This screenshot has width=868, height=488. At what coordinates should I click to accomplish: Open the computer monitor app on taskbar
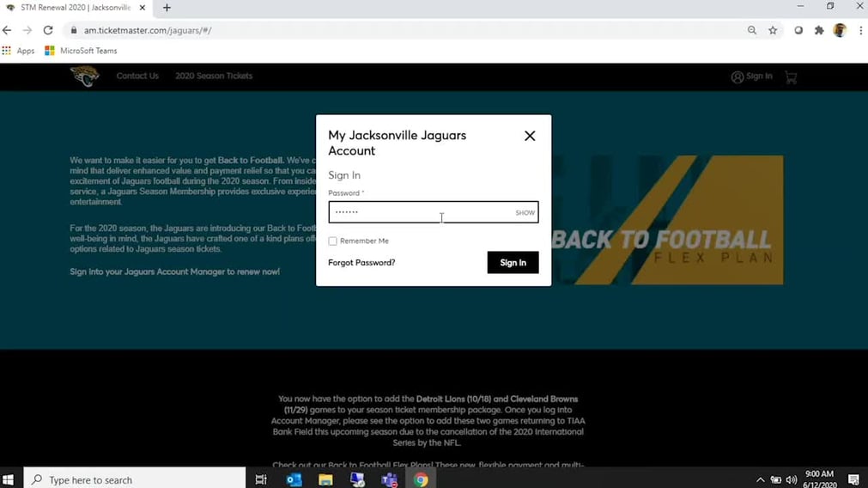(x=357, y=479)
